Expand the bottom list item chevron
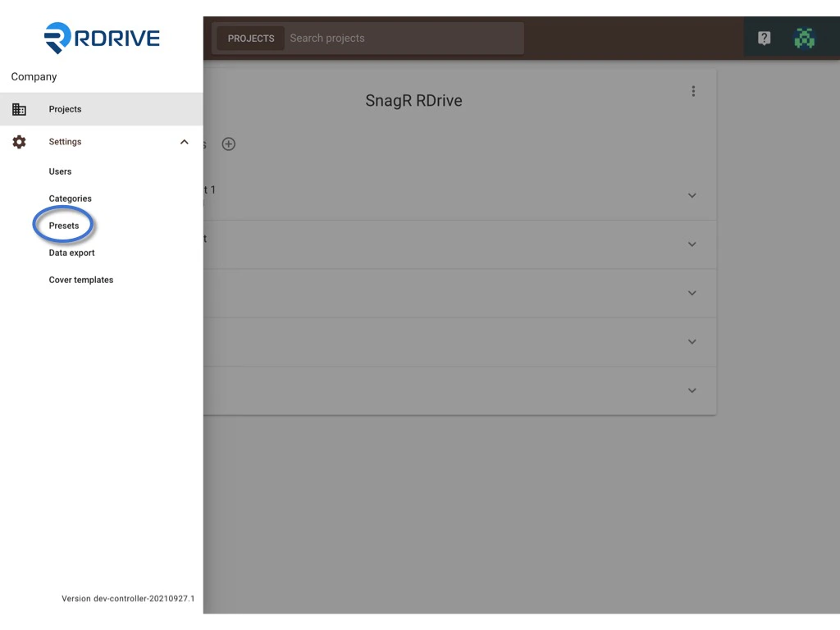840x630 pixels. point(692,390)
